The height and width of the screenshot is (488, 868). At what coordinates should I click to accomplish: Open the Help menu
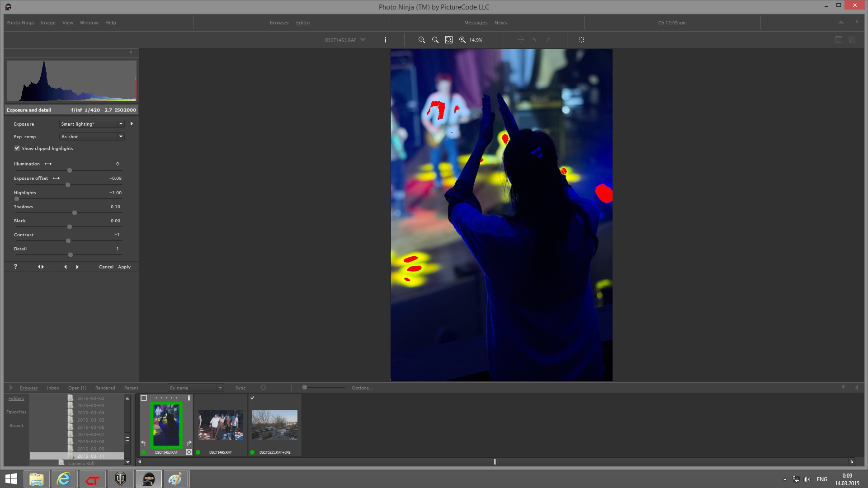point(111,23)
